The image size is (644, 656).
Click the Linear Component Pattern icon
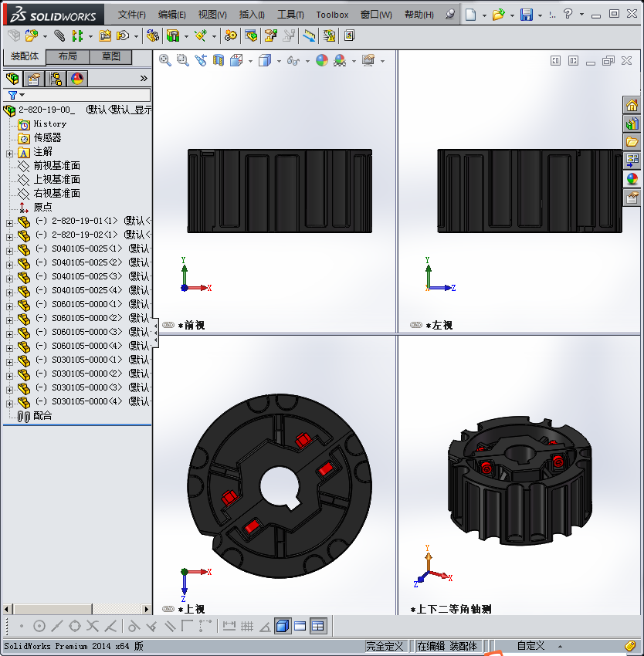coord(77,36)
